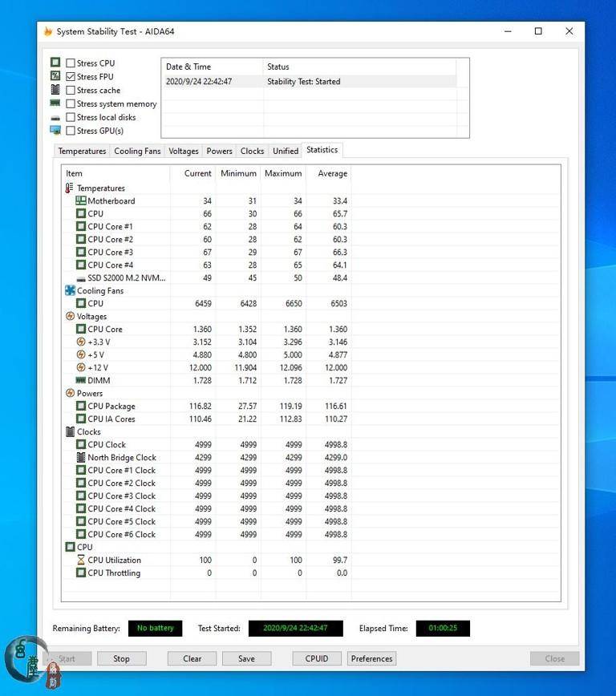This screenshot has width=616, height=696.
Task: Open the Unified tab
Action: click(x=286, y=151)
